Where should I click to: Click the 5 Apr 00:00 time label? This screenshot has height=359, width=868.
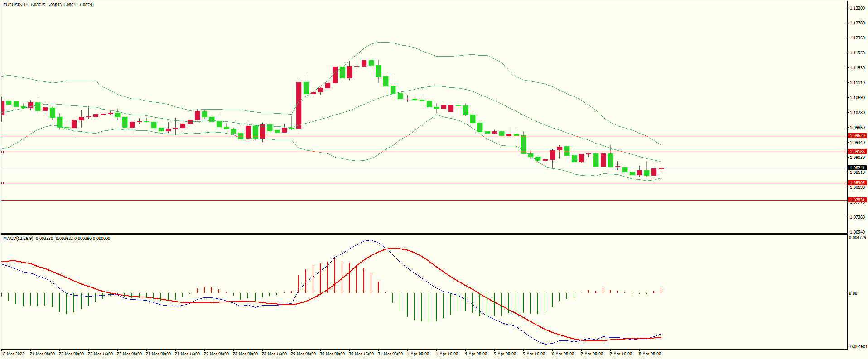click(505, 354)
